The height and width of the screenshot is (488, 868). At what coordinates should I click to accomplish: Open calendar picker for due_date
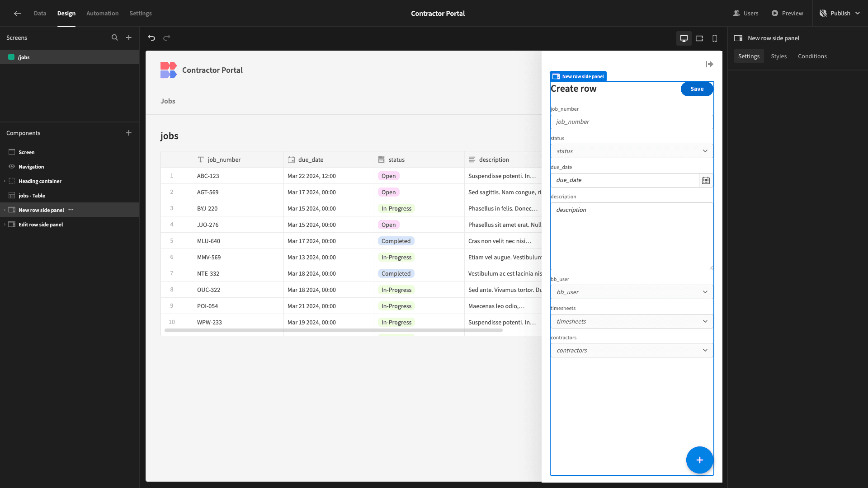click(x=706, y=180)
